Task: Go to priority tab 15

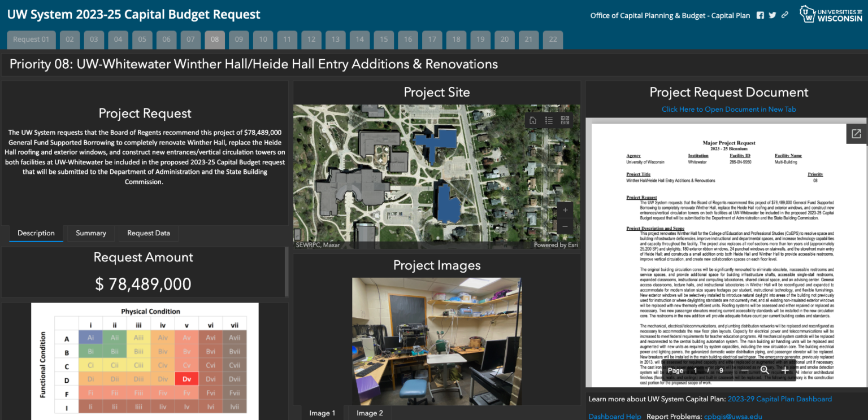Action: click(384, 40)
